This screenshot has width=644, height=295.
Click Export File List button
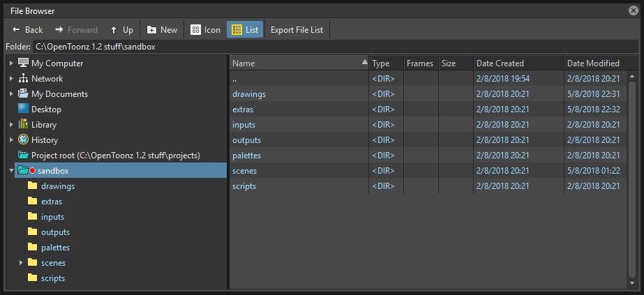[297, 30]
